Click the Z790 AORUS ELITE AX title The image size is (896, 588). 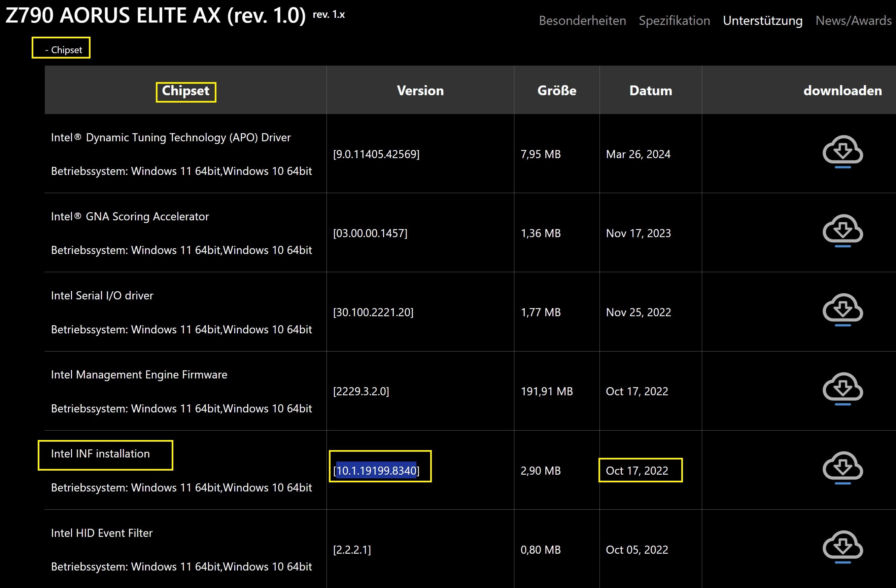[x=155, y=16]
